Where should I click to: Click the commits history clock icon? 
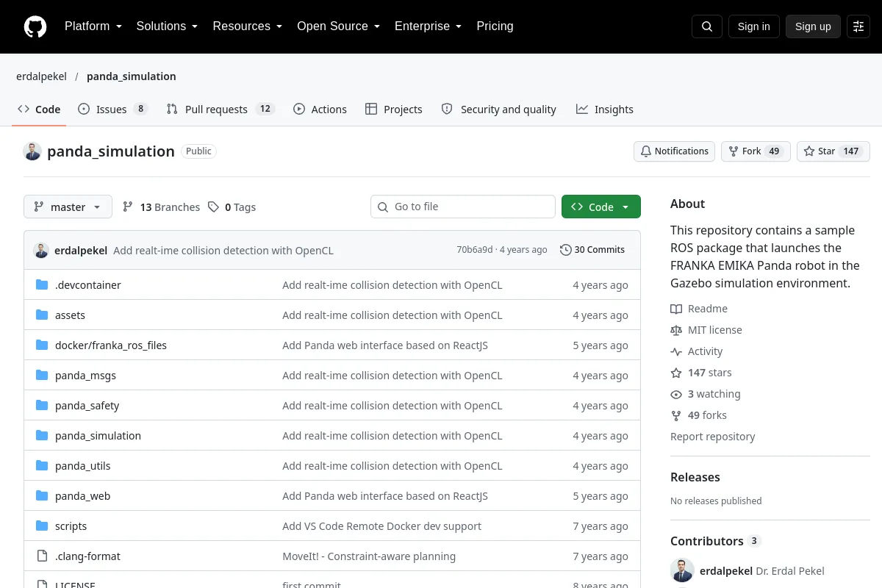click(x=565, y=250)
